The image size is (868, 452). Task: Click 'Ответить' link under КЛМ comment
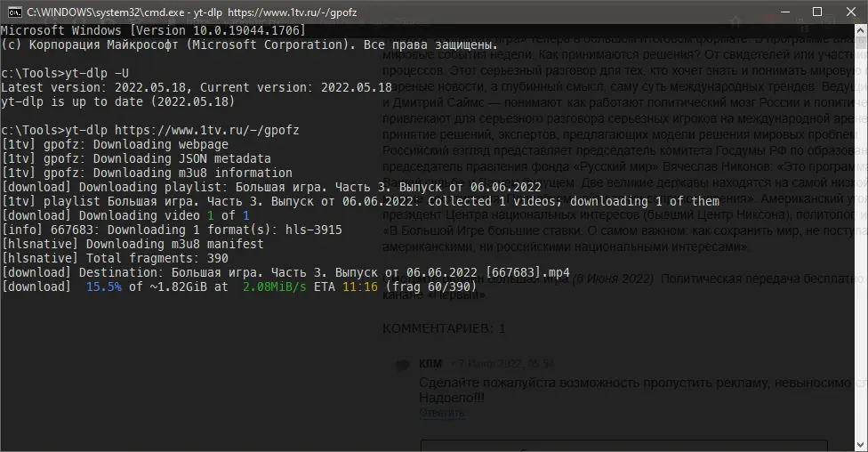442,413
